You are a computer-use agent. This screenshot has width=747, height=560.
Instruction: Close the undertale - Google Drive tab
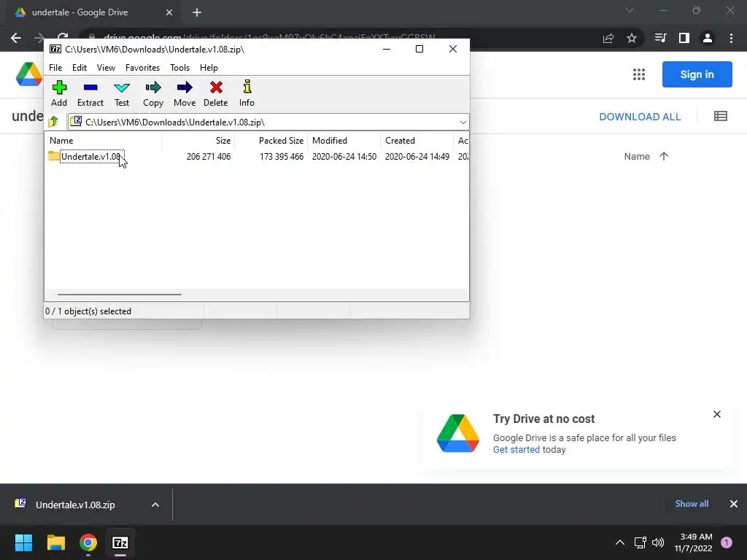click(169, 12)
